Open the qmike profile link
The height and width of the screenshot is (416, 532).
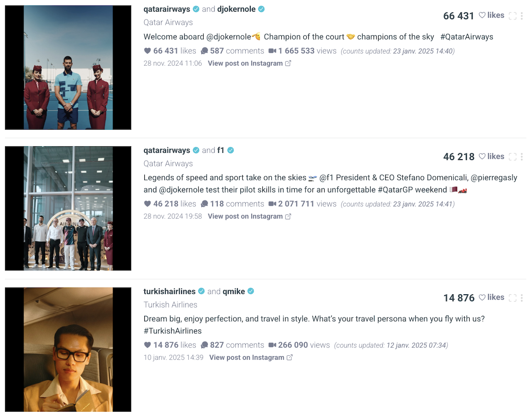(234, 291)
